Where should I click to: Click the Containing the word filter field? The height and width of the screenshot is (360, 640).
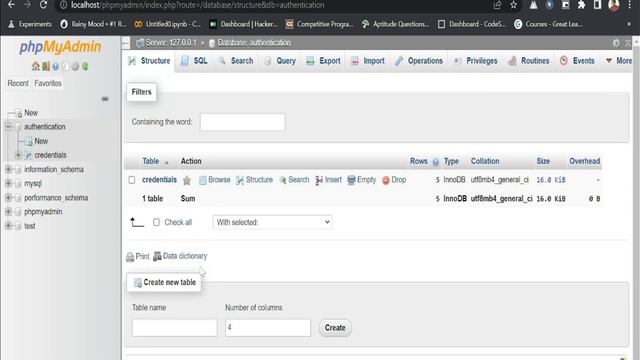coord(242,122)
